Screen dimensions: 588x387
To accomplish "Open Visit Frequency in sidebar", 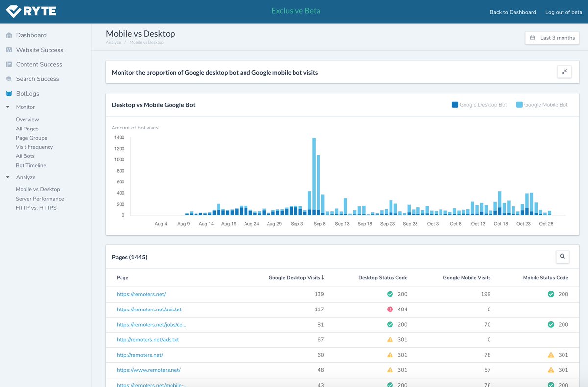I will pos(34,147).
